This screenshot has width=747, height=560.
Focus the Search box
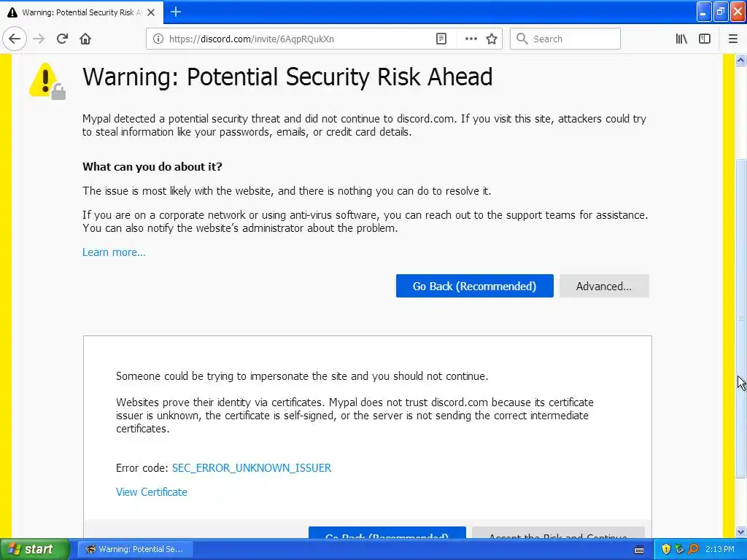(565, 39)
